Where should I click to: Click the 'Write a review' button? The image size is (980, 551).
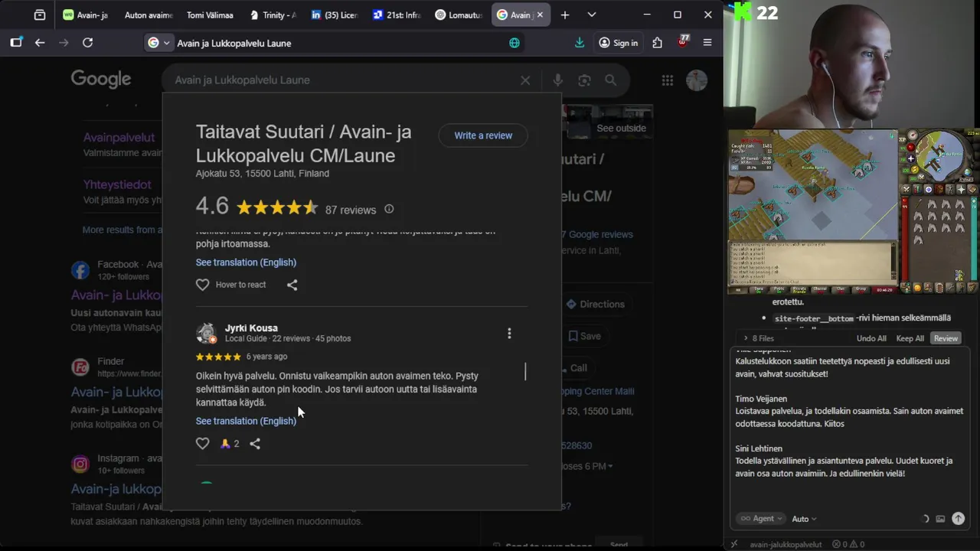pyautogui.click(x=483, y=135)
